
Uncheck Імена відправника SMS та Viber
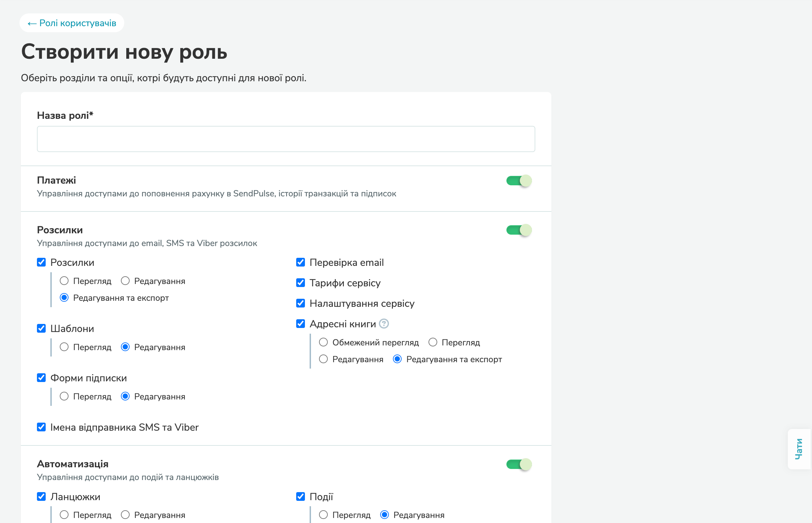click(x=41, y=427)
